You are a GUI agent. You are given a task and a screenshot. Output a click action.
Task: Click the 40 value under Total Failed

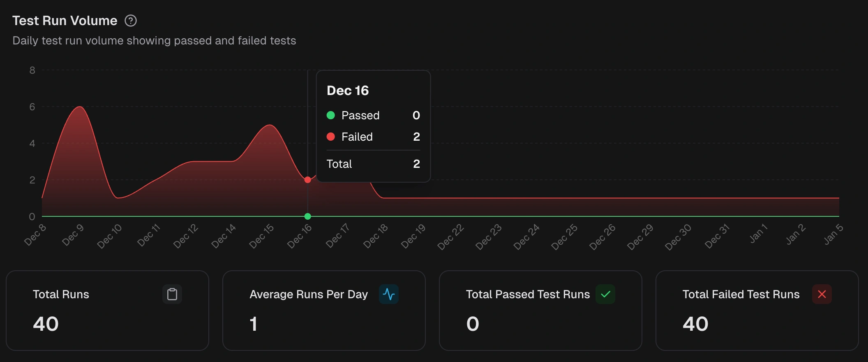click(695, 324)
